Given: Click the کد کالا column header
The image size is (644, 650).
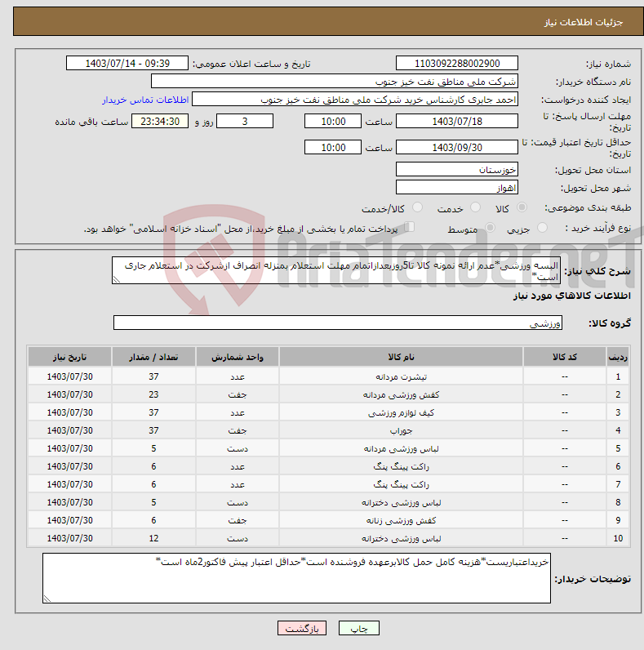Looking at the screenshot, I should click(565, 357).
